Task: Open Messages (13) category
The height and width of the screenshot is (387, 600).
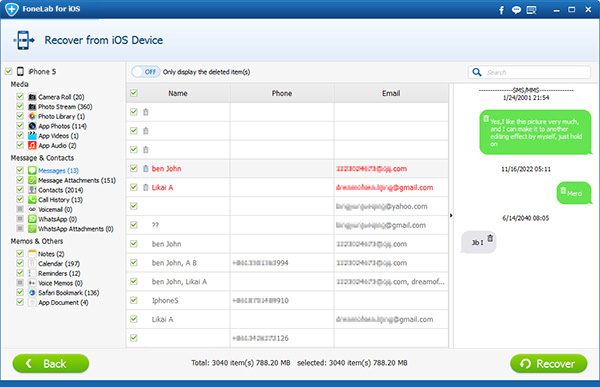Action: click(58, 171)
